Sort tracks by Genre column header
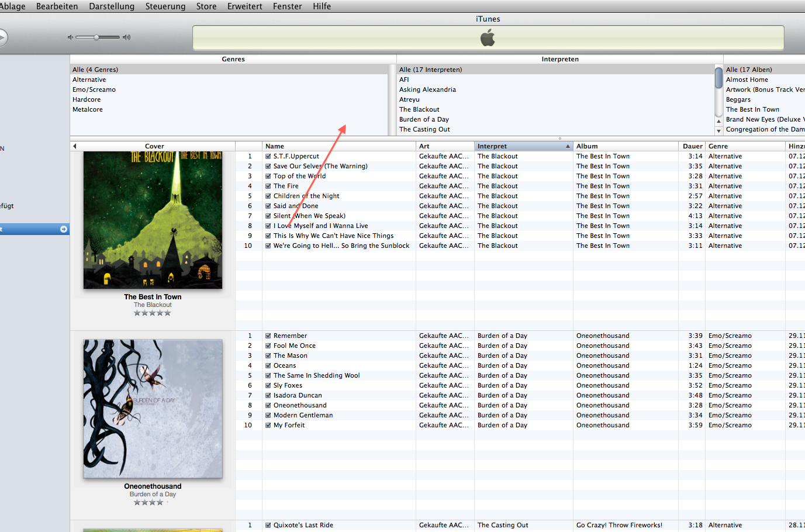The height and width of the screenshot is (532, 805). pos(745,146)
